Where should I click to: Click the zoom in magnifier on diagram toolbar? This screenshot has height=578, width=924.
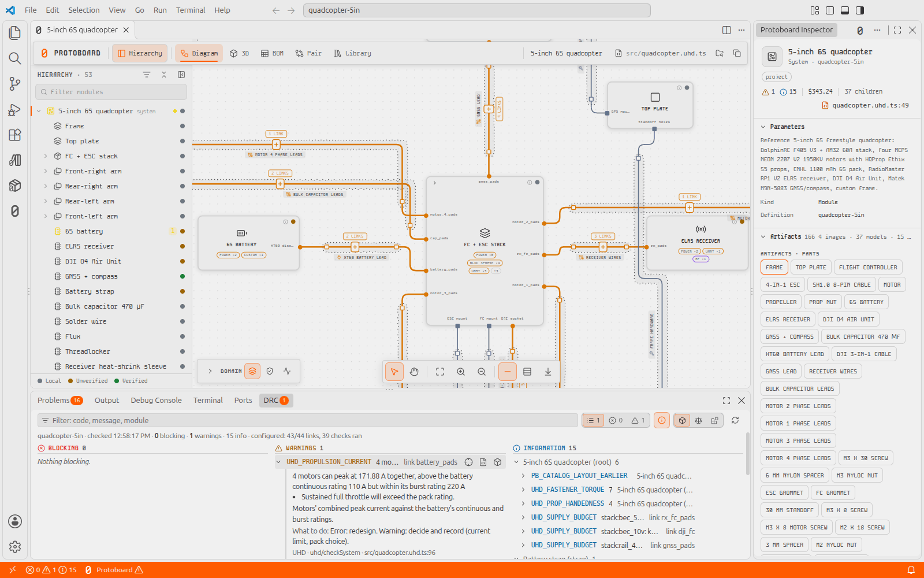point(461,372)
